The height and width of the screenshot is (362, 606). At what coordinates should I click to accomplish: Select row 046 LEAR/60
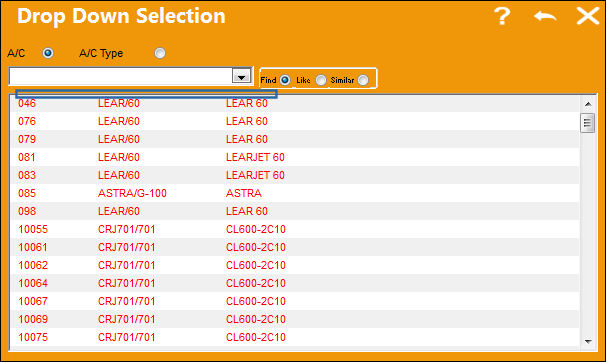pos(295,103)
